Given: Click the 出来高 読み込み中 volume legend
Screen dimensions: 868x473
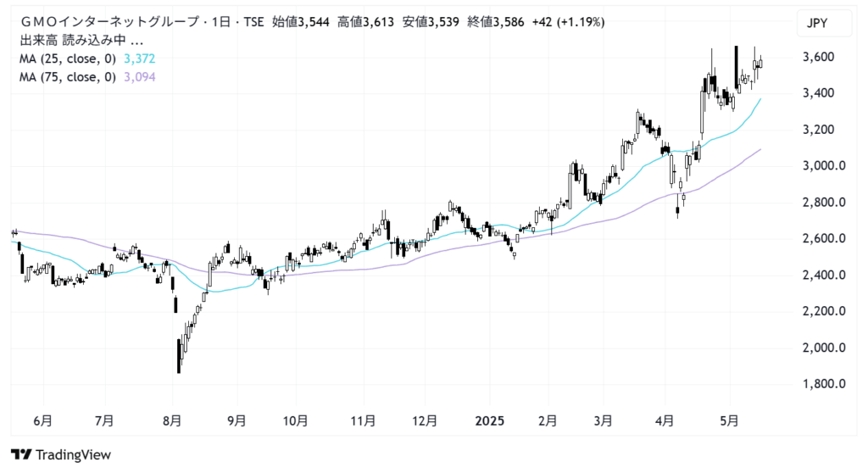Looking at the screenshot, I should coord(81,41).
